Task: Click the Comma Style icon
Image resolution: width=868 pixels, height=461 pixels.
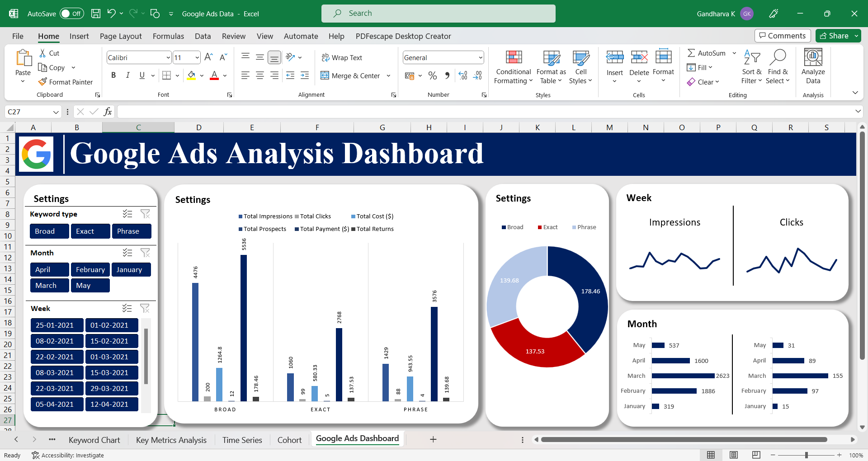Action: point(447,75)
